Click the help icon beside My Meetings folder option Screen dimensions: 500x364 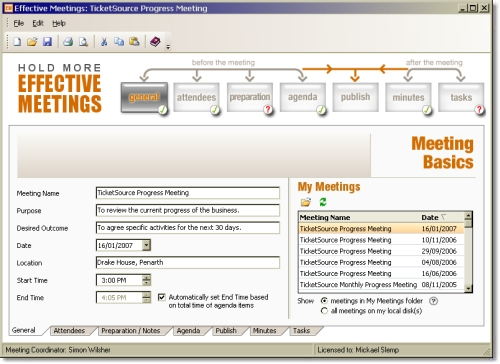pyautogui.click(x=433, y=301)
